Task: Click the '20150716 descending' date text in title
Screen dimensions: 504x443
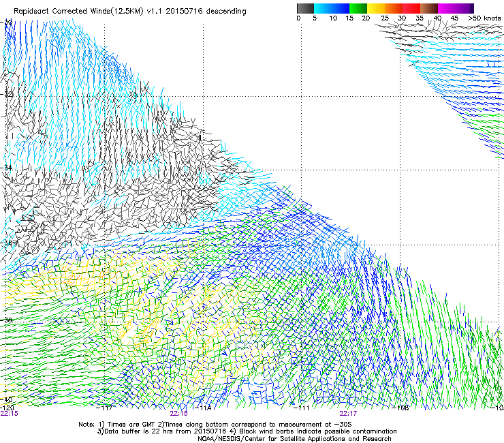Action: [x=206, y=12]
